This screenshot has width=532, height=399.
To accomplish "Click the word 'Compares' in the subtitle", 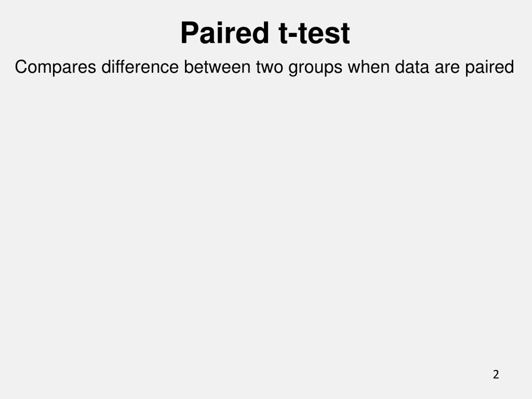I will [x=55, y=67].
